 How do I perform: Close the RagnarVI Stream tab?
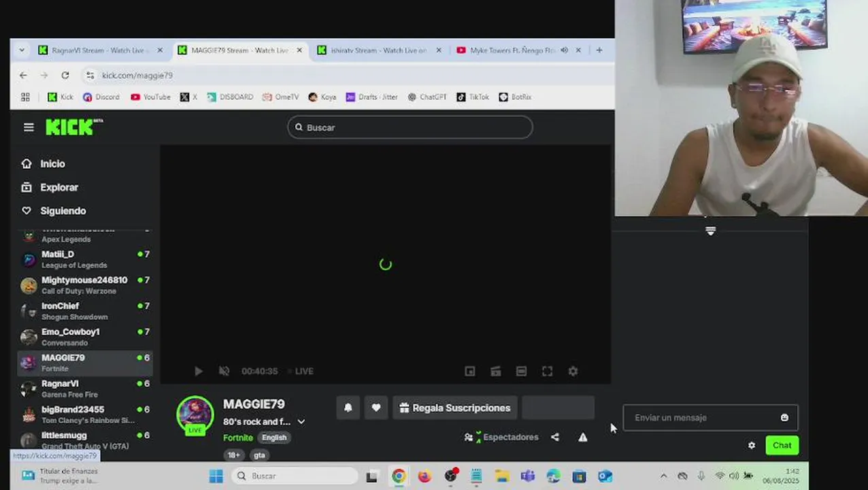pos(160,50)
